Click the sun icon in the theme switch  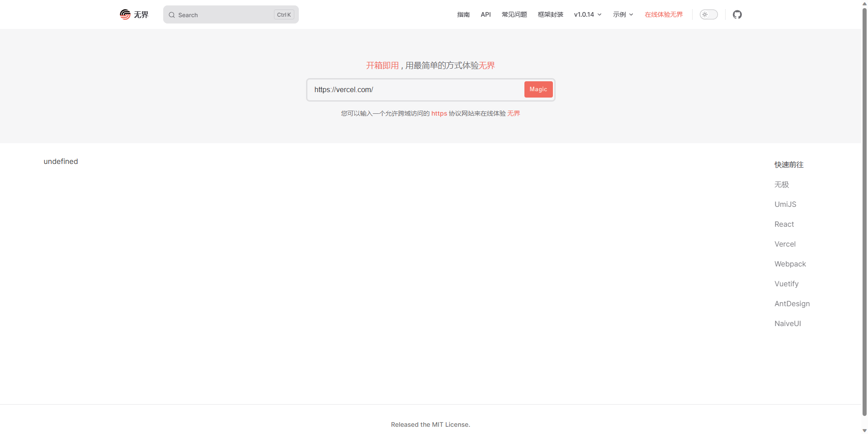(x=704, y=14)
